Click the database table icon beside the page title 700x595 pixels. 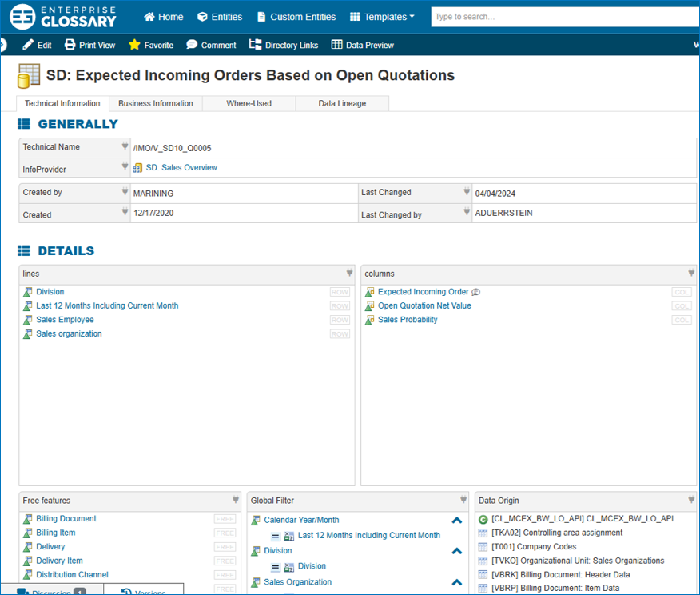[x=28, y=74]
